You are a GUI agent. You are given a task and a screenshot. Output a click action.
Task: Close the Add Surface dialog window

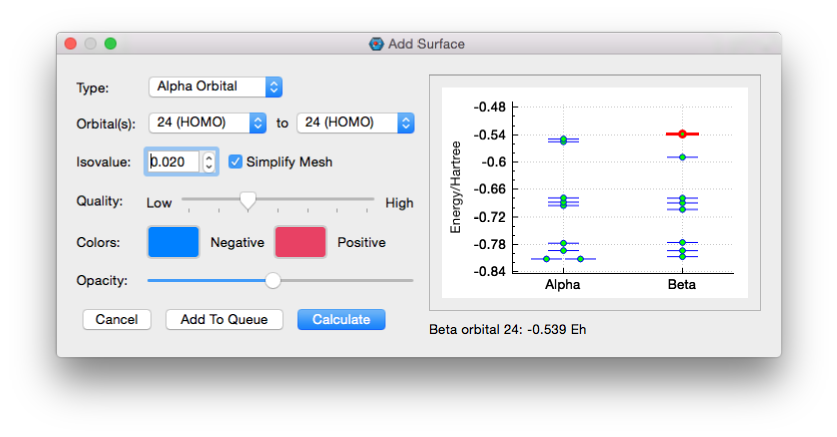point(71,44)
